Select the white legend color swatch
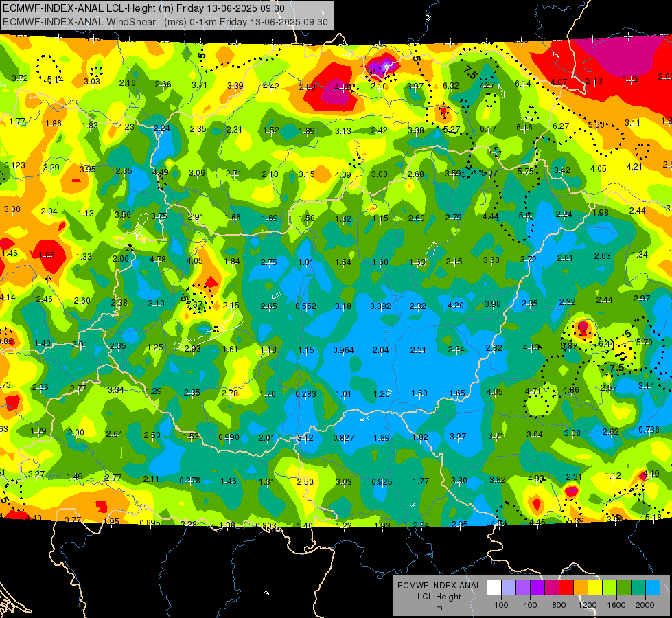This screenshot has height=618, width=672. point(494,588)
